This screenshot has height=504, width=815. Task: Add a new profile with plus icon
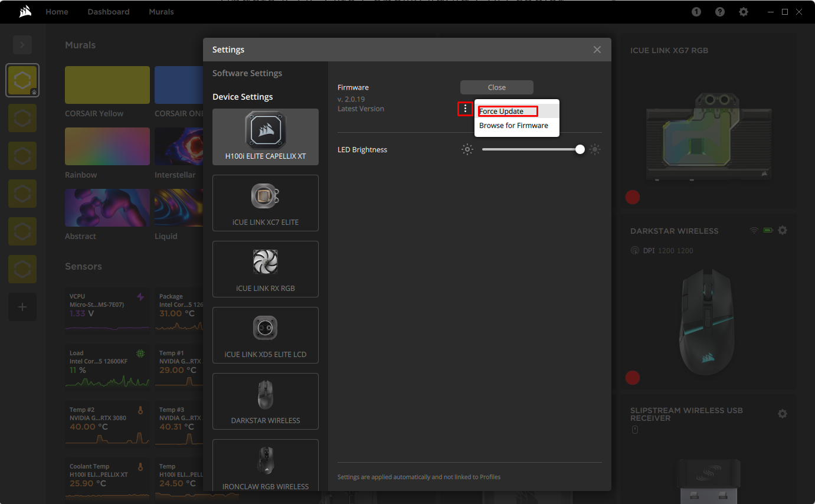pyautogui.click(x=22, y=307)
